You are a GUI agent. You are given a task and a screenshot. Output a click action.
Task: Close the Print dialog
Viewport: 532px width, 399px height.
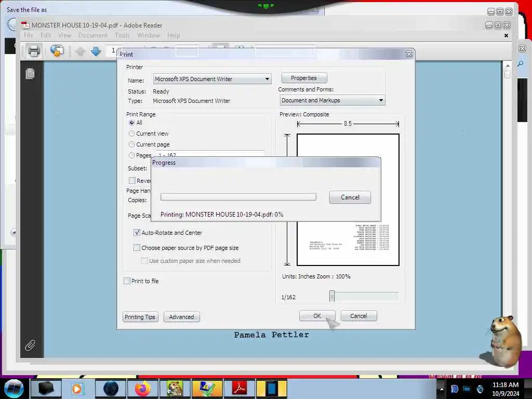[x=409, y=54]
